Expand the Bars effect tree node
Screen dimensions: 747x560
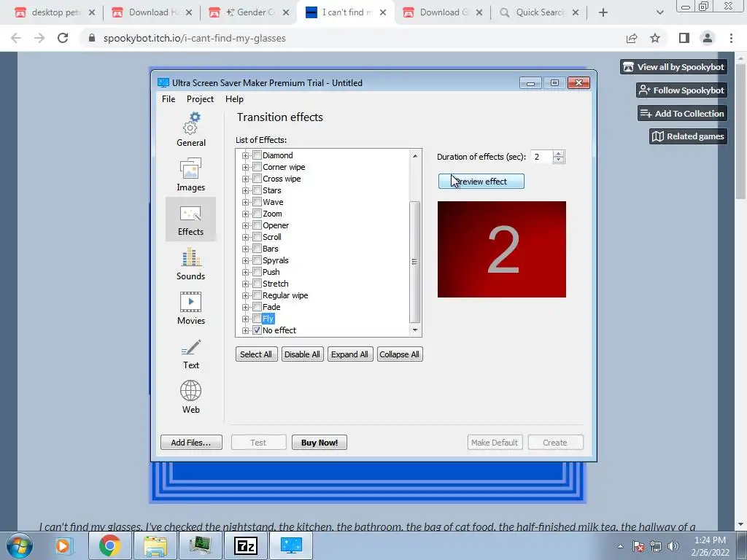click(245, 249)
